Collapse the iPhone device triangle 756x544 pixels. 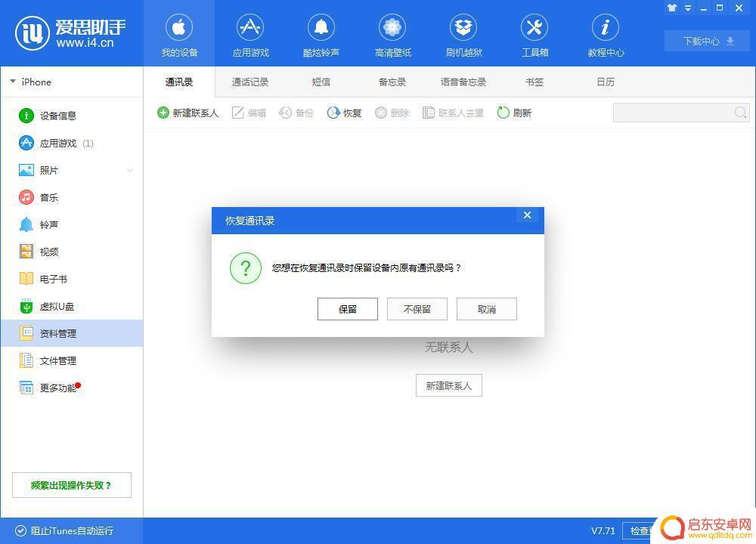[x=13, y=82]
